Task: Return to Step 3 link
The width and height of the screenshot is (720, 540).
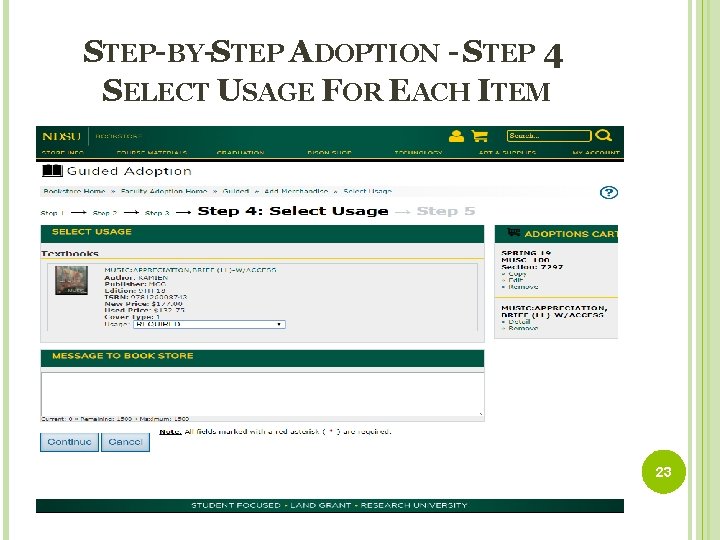Action: click(157, 213)
